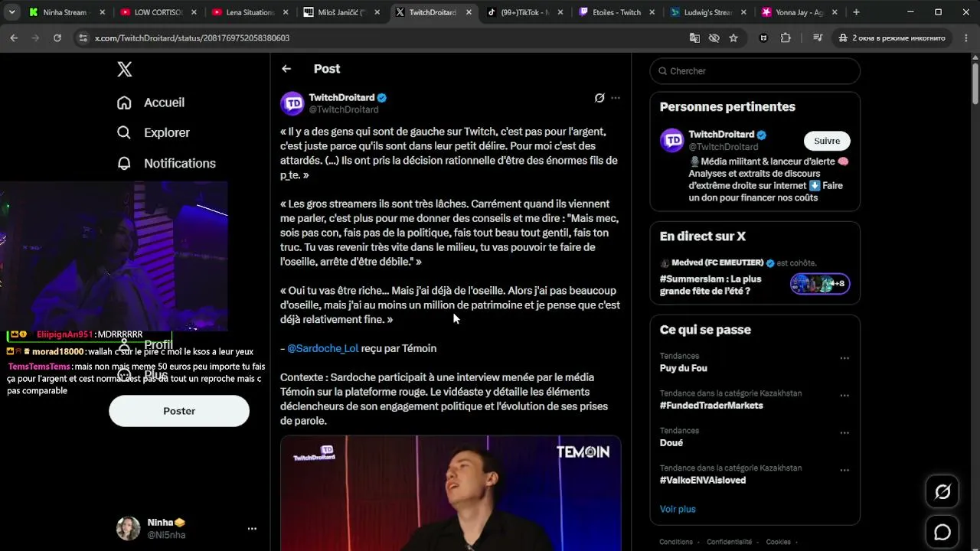Open more options menu on the post
Image resolution: width=980 pixels, height=551 pixels.
(616, 98)
